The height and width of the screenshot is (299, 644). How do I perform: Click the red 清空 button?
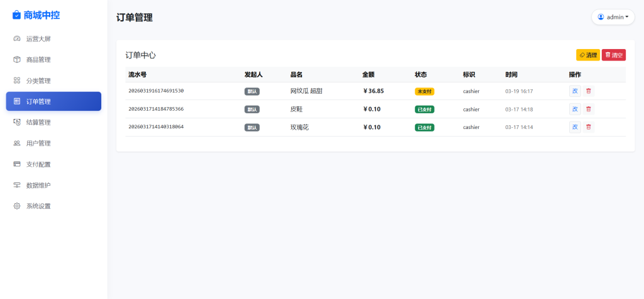(x=614, y=55)
